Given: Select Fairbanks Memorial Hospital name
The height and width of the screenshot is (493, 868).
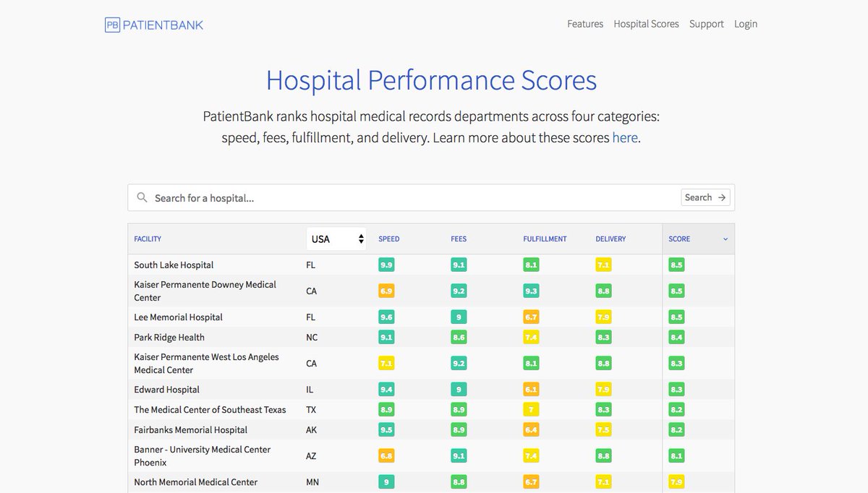Looking at the screenshot, I should click(190, 430).
